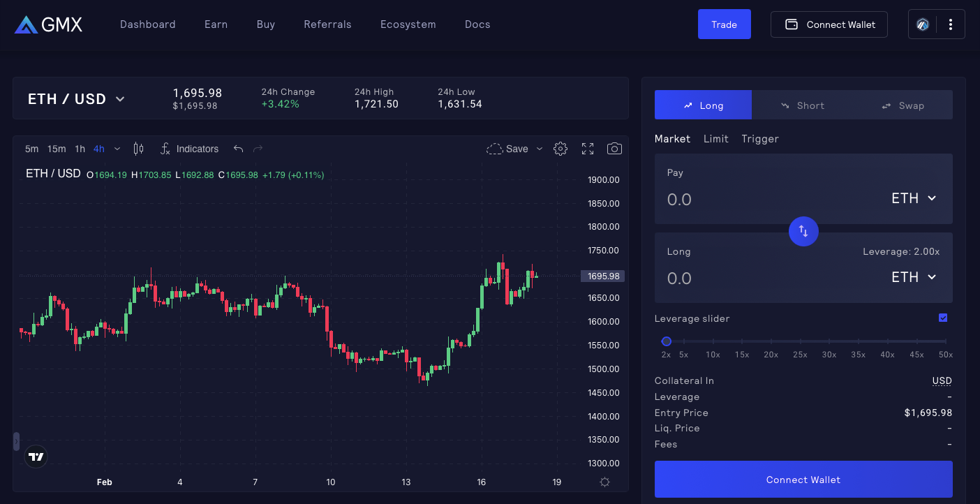Image resolution: width=980 pixels, height=504 pixels.
Task: Open the Save layout dropdown arrow
Action: click(539, 149)
